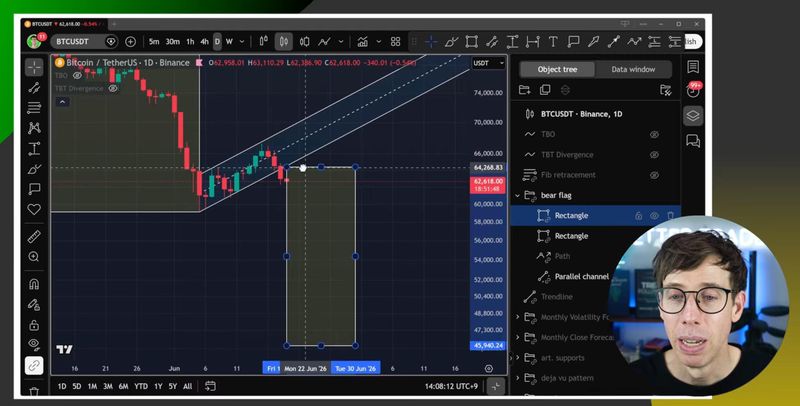The width and height of the screenshot is (800, 406).
Task: Click the clone objects icon in object tree
Action: (x=545, y=90)
